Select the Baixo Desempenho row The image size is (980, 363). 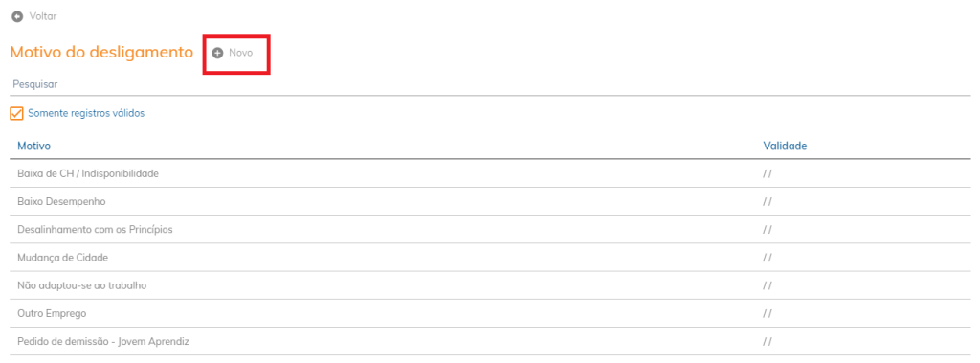[x=491, y=201]
